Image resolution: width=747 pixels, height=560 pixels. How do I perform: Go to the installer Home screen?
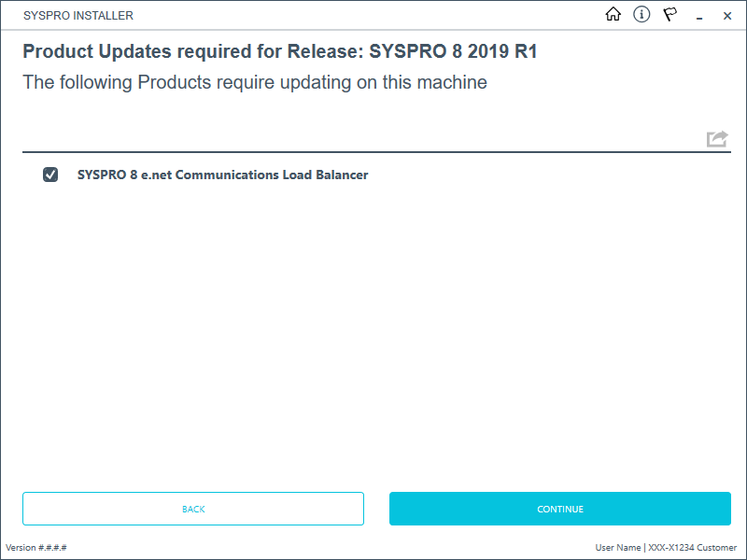tap(613, 15)
